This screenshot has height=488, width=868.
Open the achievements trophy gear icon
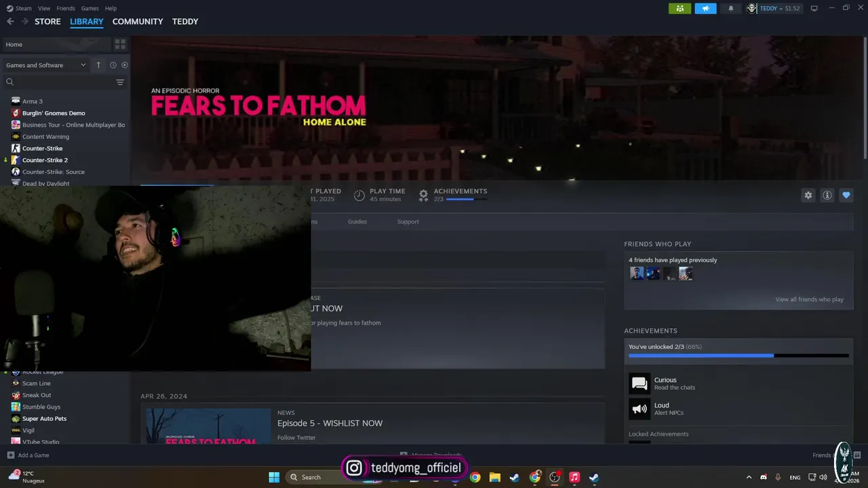[x=423, y=195]
